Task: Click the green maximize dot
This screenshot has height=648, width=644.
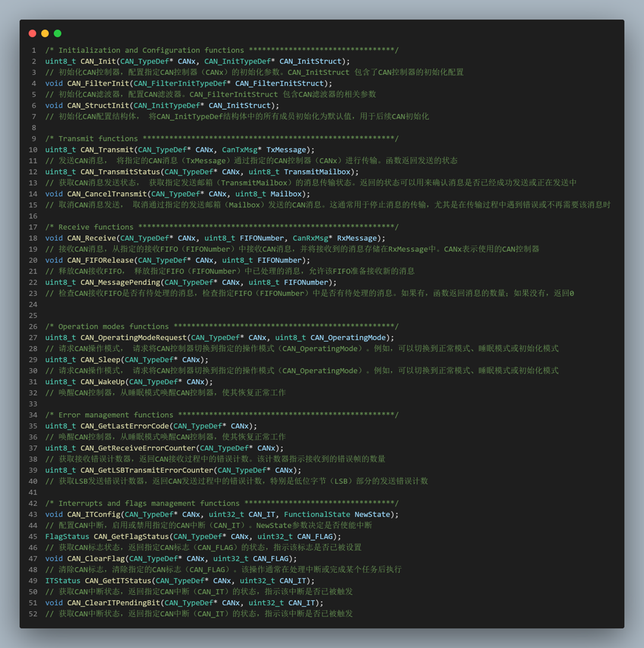Action: coord(57,33)
